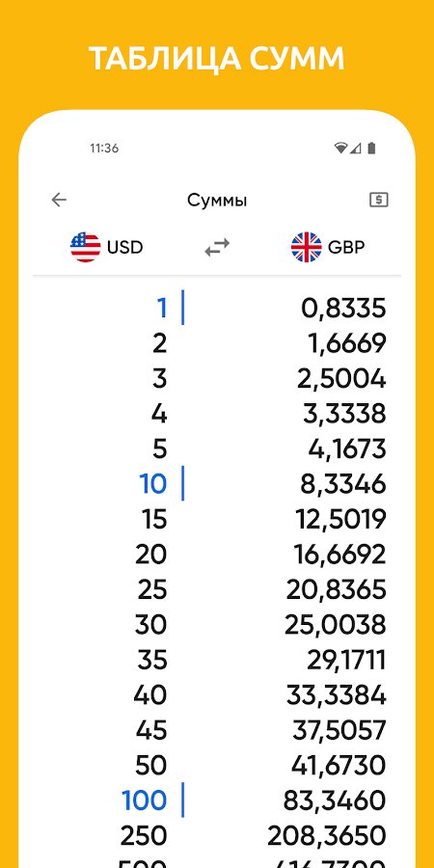Open the currency calculator icon at top right

tap(379, 200)
